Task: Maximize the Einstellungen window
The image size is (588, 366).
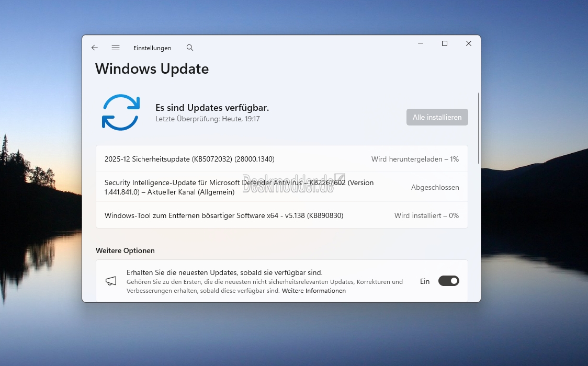Action: tap(445, 43)
